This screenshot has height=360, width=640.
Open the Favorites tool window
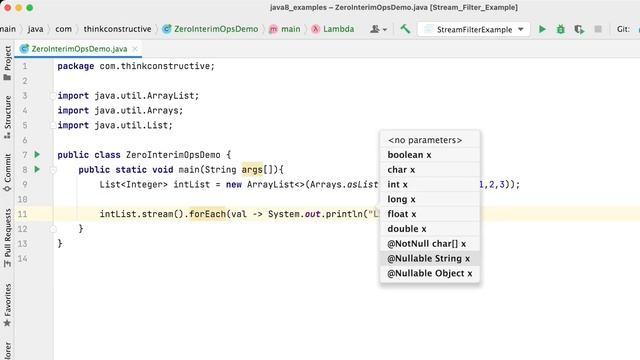[7, 305]
